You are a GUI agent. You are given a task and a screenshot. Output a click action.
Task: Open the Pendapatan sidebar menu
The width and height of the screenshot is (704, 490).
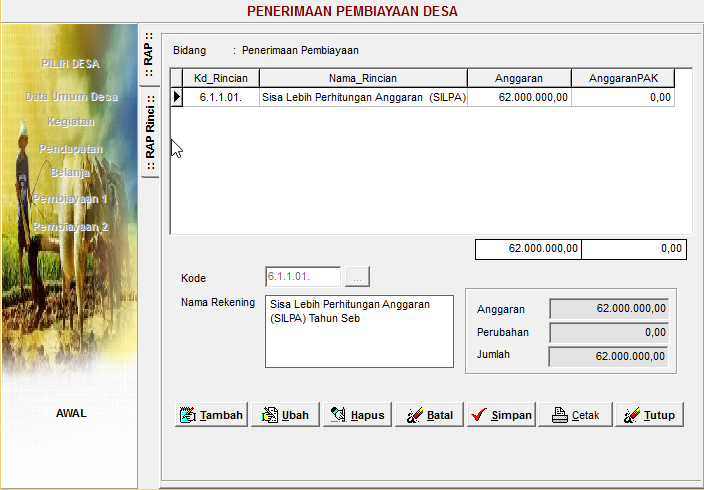pyautogui.click(x=71, y=148)
